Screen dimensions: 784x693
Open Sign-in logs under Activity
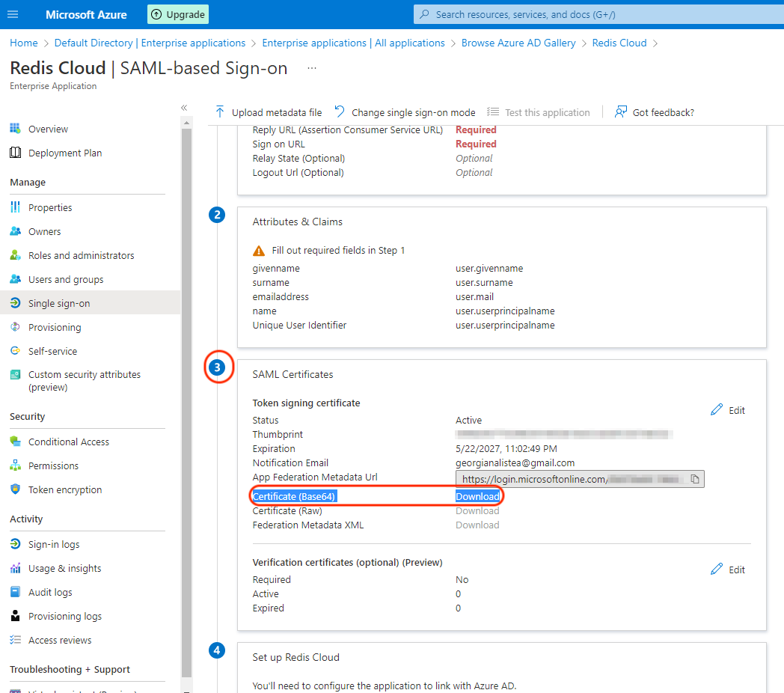(x=53, y=544)
